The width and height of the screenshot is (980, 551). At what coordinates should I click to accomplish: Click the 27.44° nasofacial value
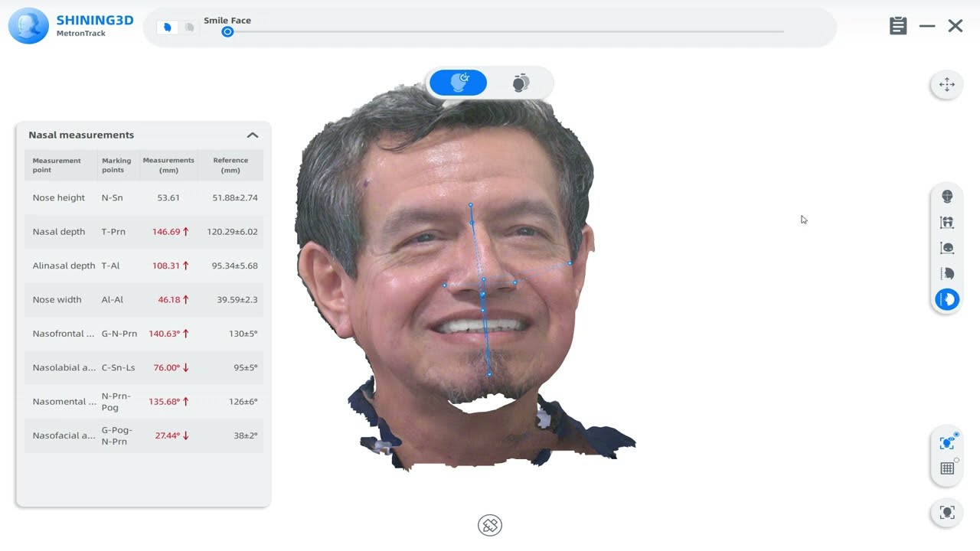167,435
